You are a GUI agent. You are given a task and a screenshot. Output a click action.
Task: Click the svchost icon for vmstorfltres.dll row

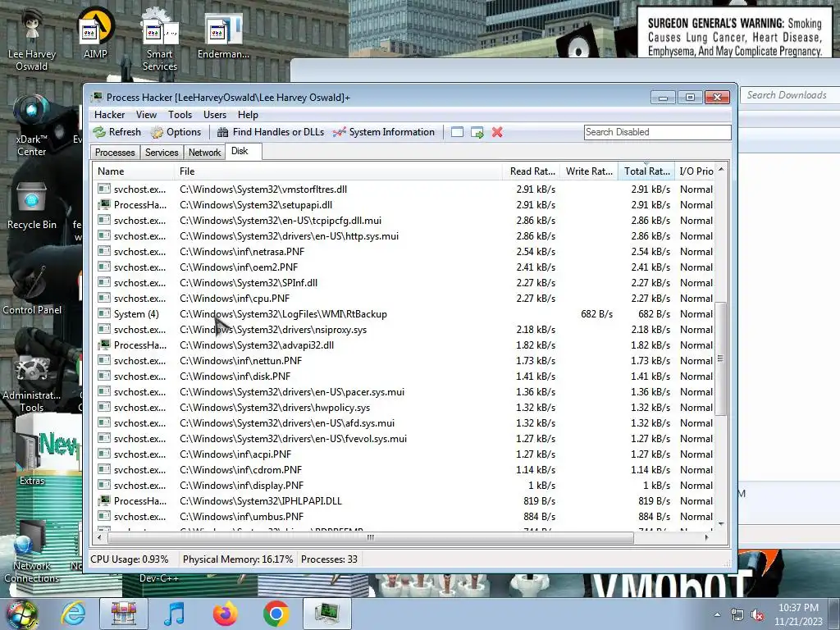coord(104,189)
